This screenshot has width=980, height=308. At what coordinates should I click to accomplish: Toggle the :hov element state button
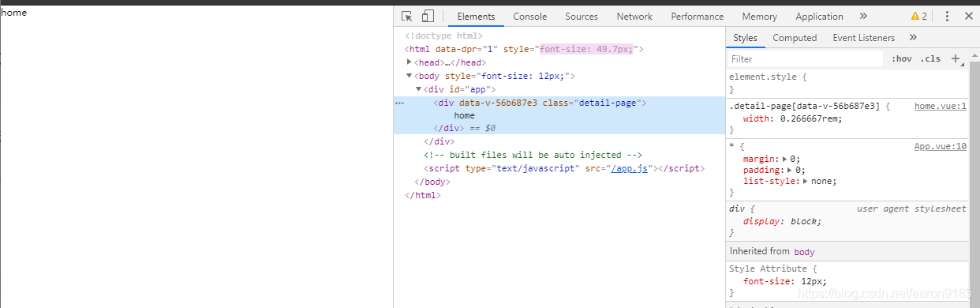tap(901, 58)
